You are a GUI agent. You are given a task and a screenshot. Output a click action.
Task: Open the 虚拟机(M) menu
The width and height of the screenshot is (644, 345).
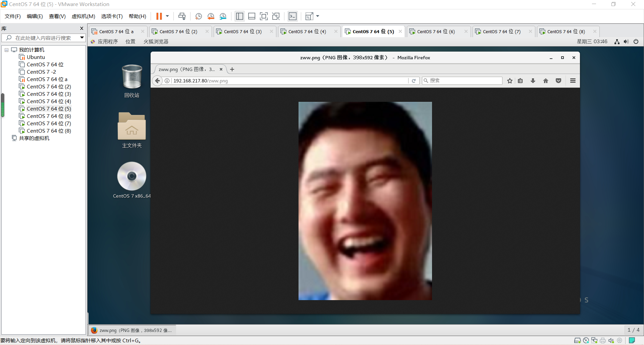click(83, 16)
